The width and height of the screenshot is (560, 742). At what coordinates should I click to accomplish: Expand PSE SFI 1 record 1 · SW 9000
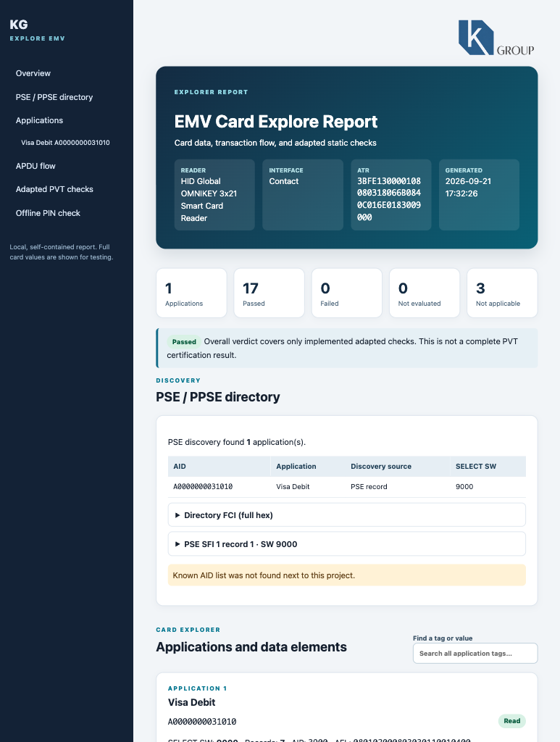[x=347, y=544]
